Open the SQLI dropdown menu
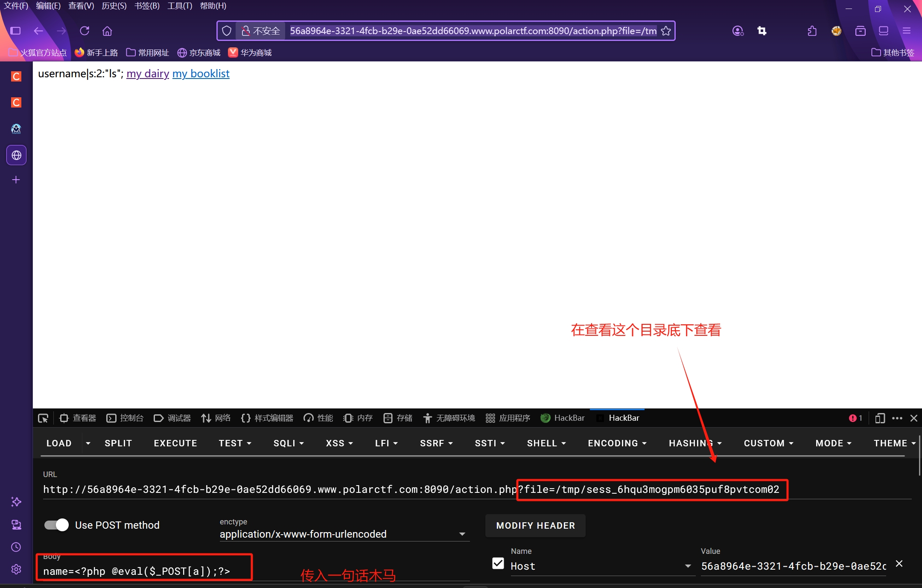The width and height of the screenshot is (922, 588). 289,443
